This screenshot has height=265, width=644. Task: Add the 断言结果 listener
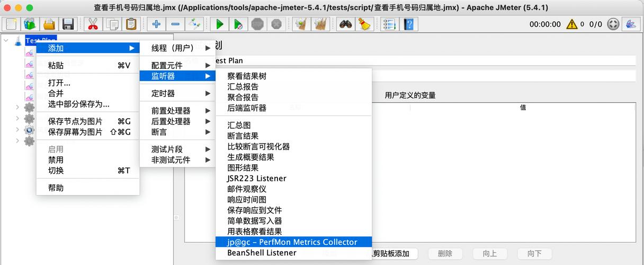click(x=294, y=136)
